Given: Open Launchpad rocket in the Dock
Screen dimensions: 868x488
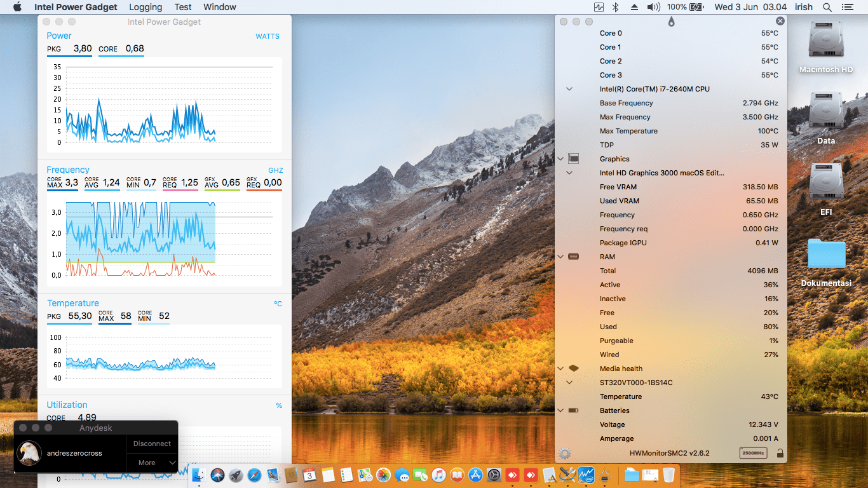Looking at the screenshot, I should pyautogui.click(x=236, y=475).
